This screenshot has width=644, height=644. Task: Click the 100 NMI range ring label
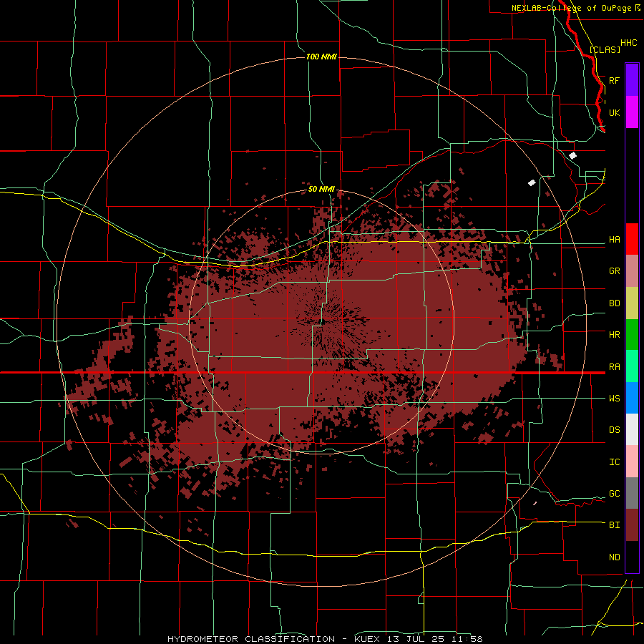pyautogui.click(x=321, y=57)
